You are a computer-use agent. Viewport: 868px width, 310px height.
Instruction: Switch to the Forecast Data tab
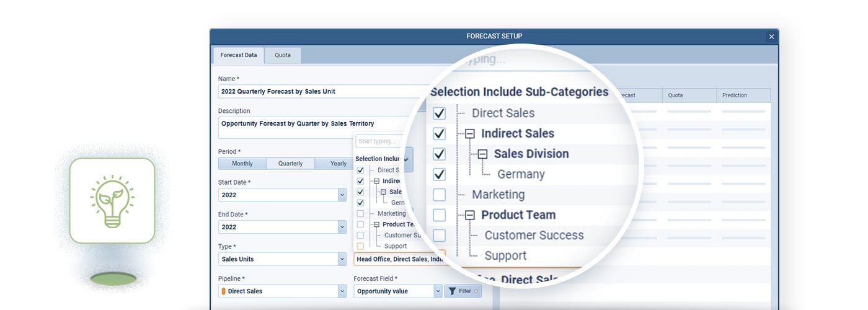[239, 55]
